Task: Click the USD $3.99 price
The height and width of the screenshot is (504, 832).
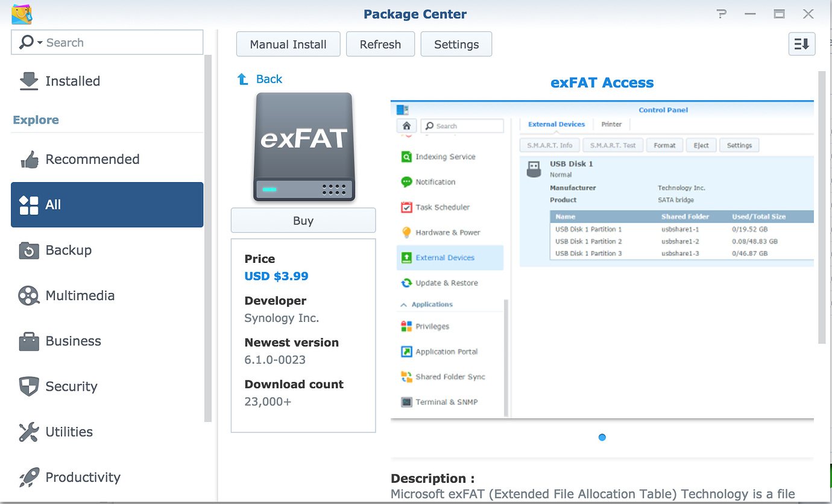Action: point(276,276)
